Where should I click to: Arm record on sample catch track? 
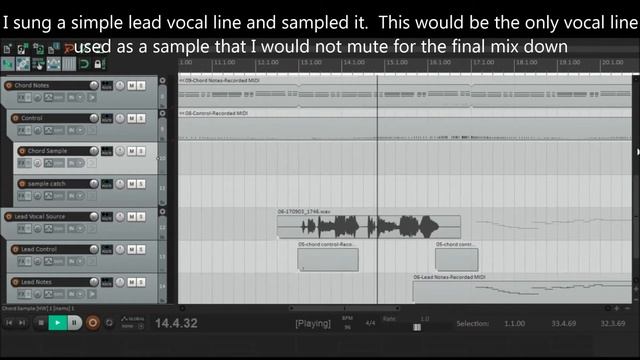click(22, 184)
